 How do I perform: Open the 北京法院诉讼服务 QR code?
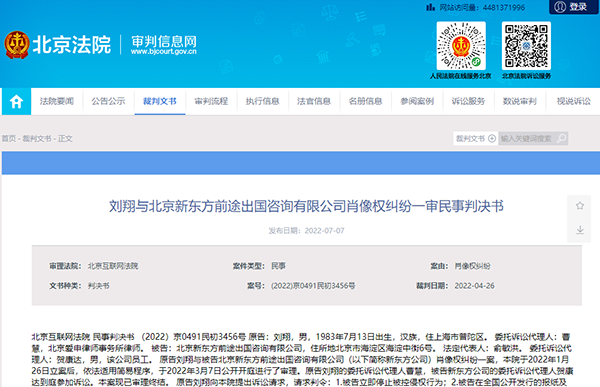tap(526, 46)
